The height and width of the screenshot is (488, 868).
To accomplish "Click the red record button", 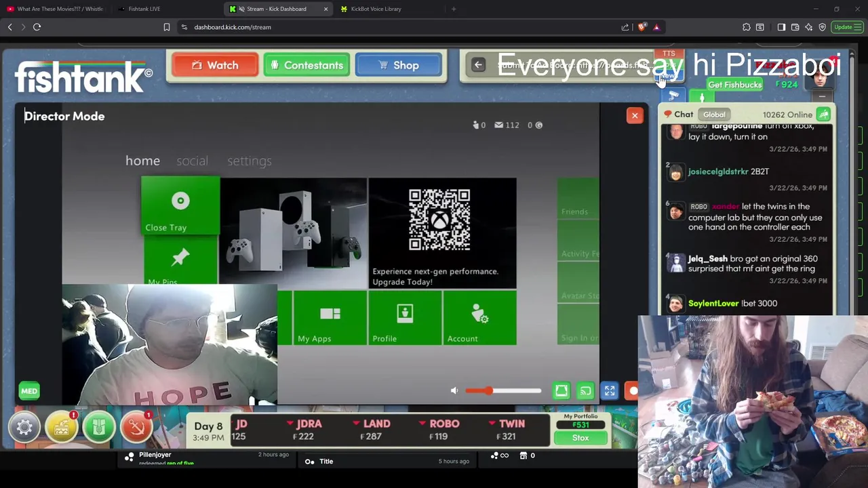I will (633, 391).
